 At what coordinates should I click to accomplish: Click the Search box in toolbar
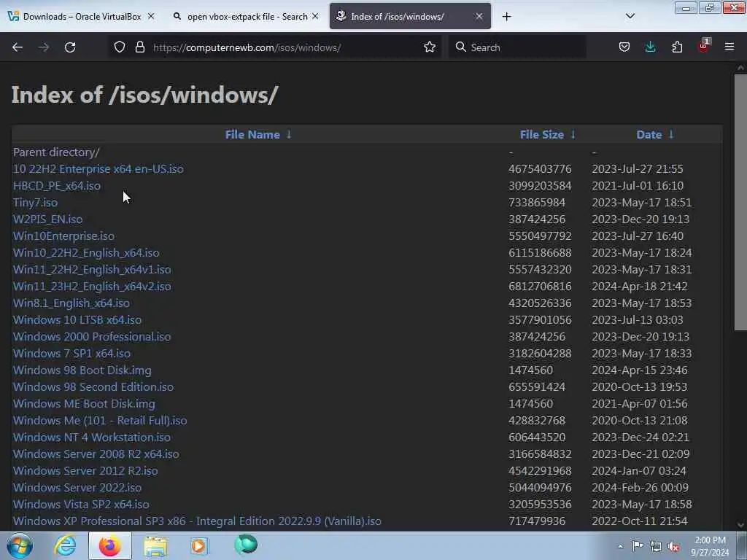point(517,47)
